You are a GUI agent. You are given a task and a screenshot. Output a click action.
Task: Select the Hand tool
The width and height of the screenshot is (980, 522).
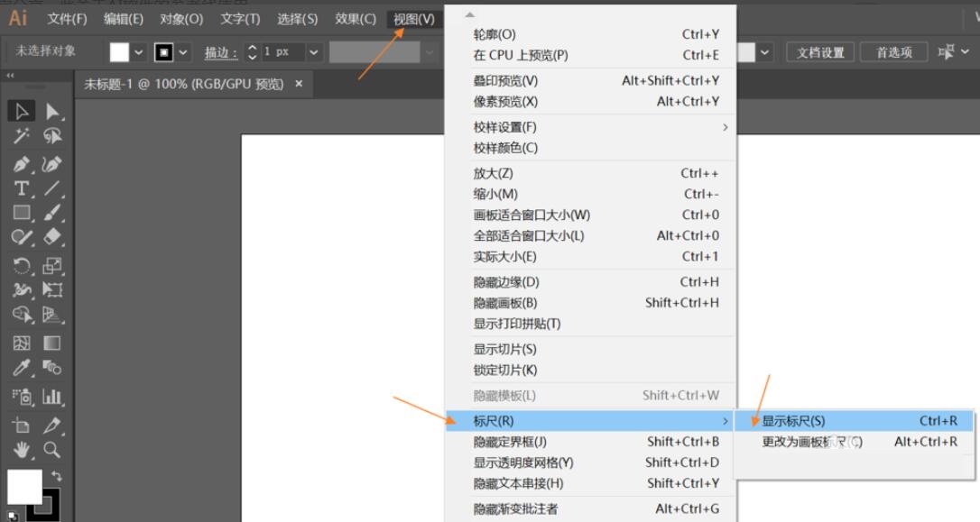(22, 450)
